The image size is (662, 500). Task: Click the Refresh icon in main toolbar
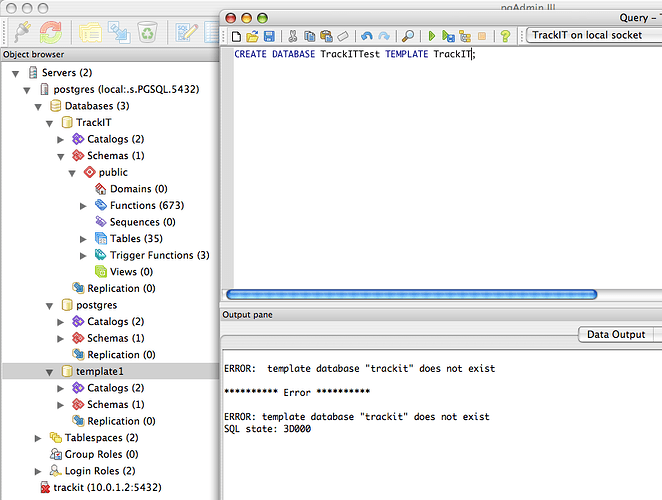[x=49, y=31]
